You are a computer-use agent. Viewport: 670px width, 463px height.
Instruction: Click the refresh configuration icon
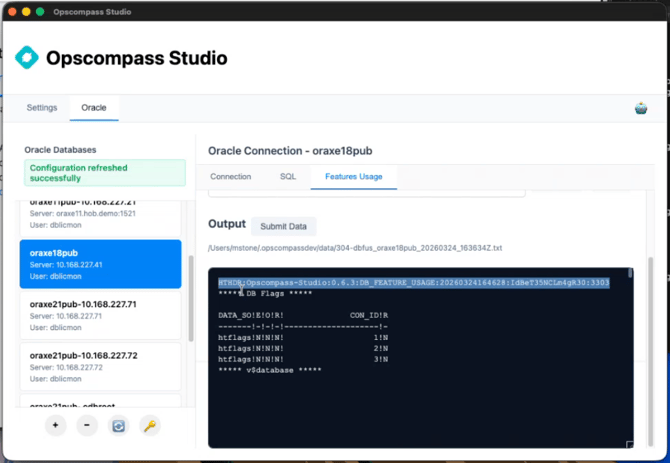pyautogui.click(x=118, y=426)
